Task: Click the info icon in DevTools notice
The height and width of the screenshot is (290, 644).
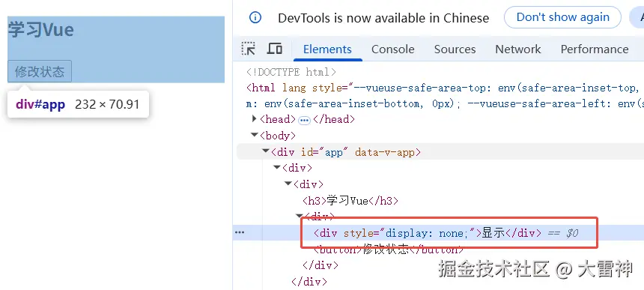Action: tap(255, 18)
